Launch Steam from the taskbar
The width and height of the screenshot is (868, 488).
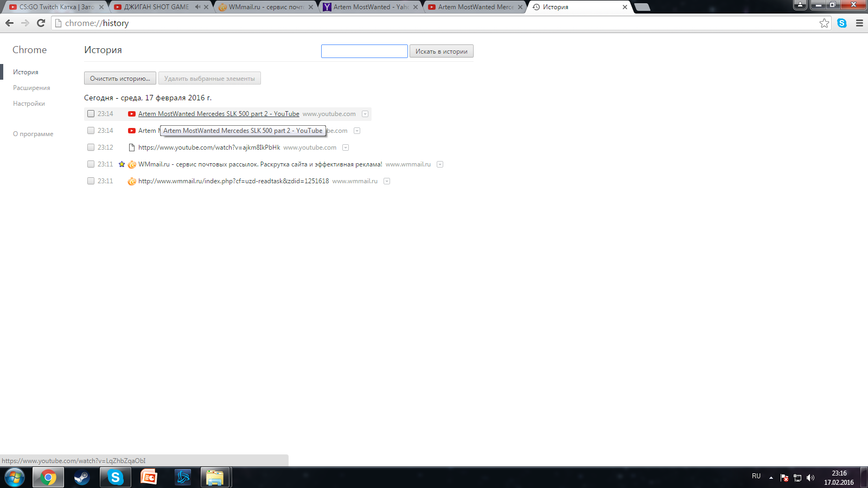click(82, 478)
